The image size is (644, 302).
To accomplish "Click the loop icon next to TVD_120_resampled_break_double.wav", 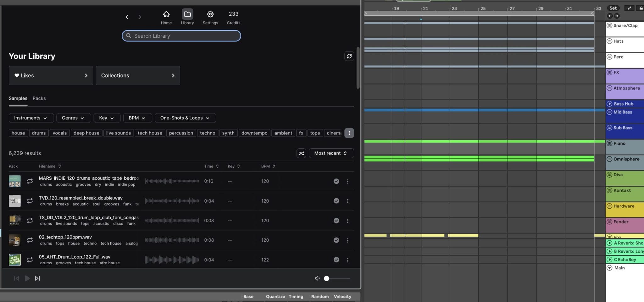I will [30, 200].
